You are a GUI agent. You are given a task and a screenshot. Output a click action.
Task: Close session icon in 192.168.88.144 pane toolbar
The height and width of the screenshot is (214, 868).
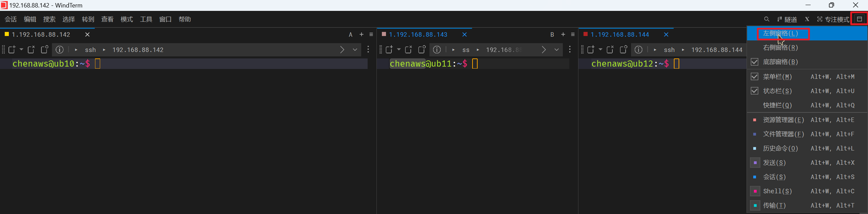click(x=610, y=50)
